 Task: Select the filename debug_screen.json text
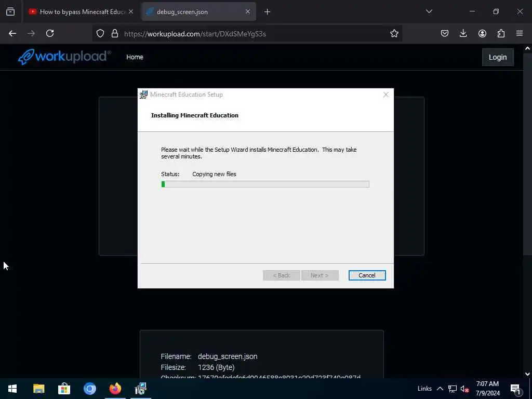coord(228,356)
